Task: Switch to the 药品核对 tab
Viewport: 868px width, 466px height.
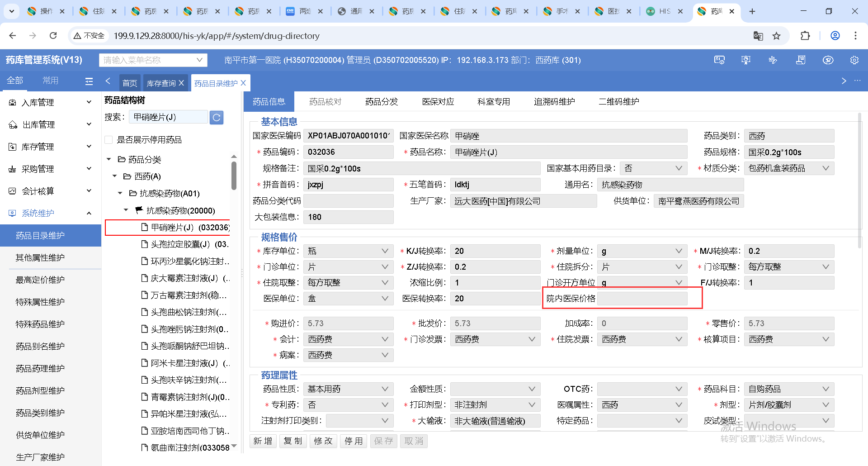Action: pyautogui.click(x=325, y=102)
